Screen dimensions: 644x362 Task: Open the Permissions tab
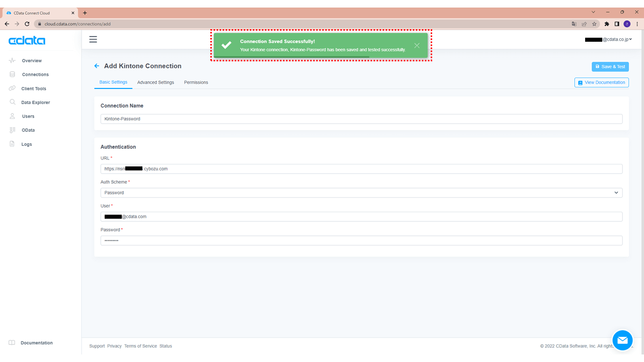(196, 82)
